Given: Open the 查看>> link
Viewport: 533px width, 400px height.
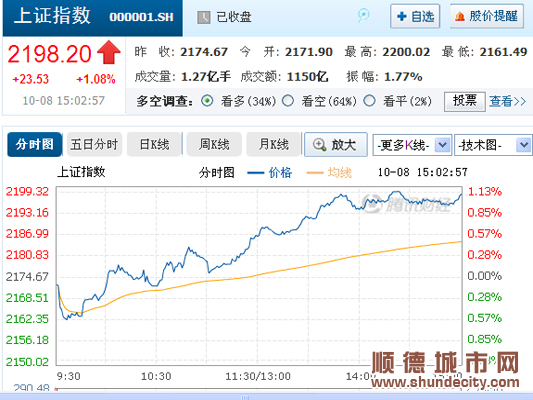Looking at the screenshot, I should click(x=508, y=101).
